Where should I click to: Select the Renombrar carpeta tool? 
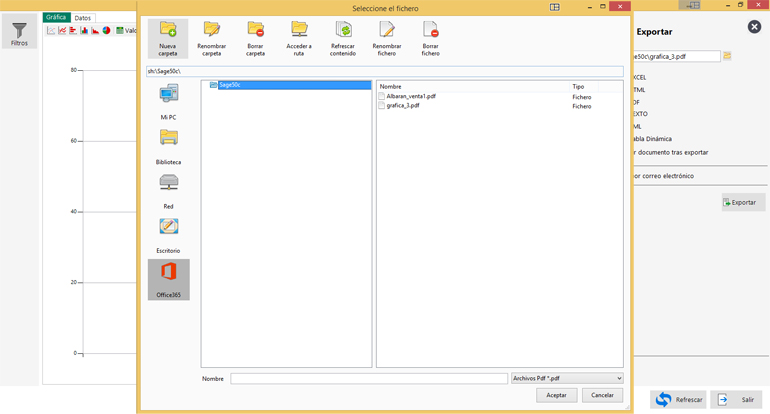click(211, 31)
